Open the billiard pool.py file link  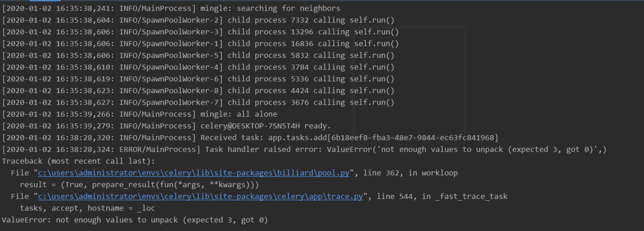(194, 173)
